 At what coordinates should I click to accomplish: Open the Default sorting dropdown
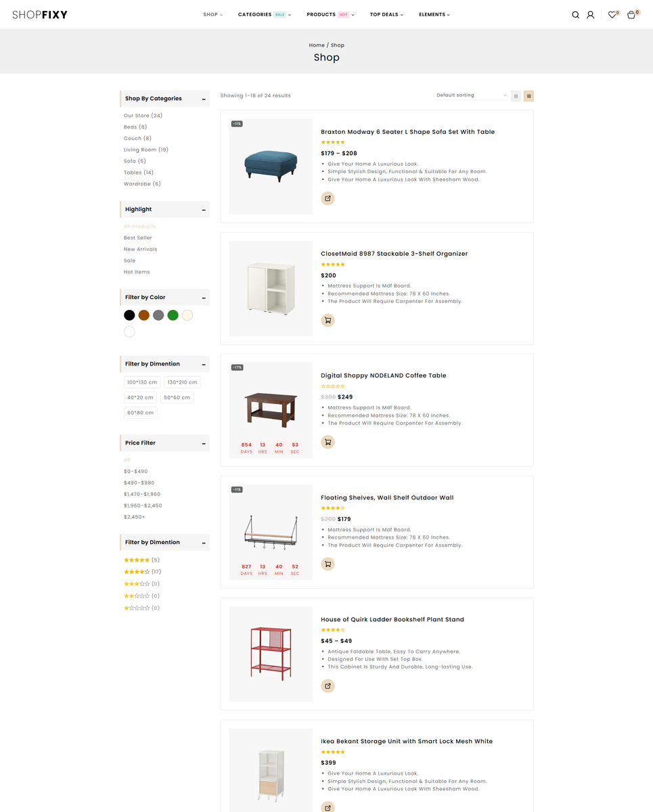click(x=472, y=95)
